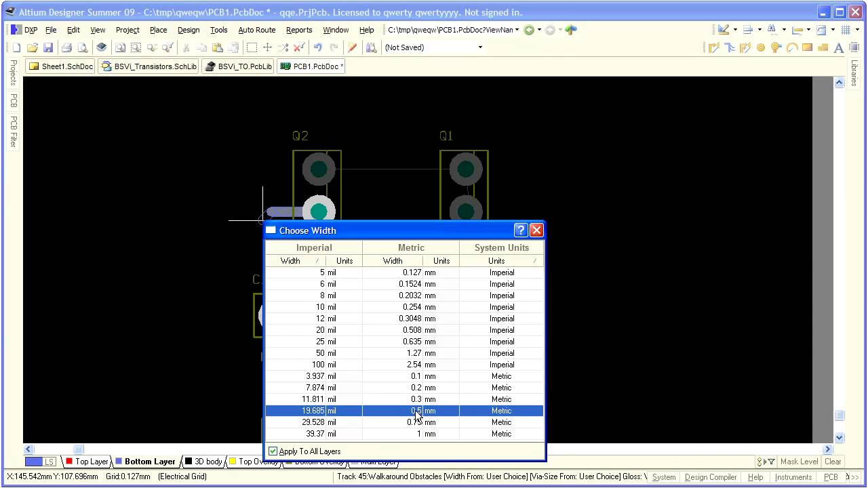868x488 pixels.
Task: Open the PCB Filter side panel
Action: pyautogui.click(x=13, y=131)
